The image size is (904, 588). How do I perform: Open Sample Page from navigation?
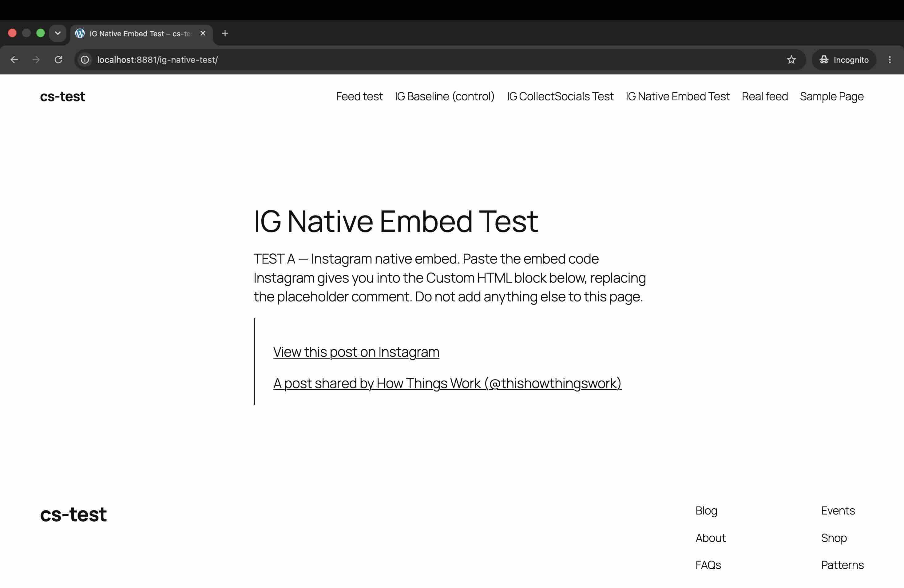[832, 97]
